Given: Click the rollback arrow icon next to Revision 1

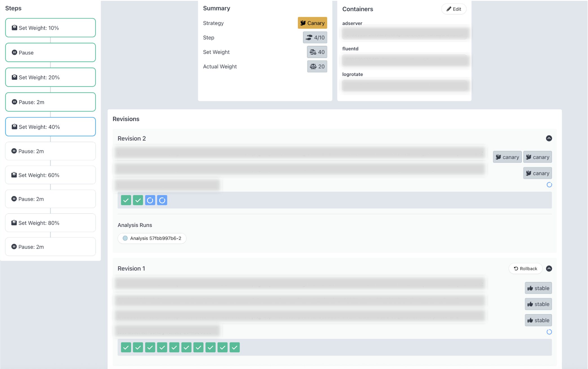Looking at the screenshot, I should click(x=515, y=268).
